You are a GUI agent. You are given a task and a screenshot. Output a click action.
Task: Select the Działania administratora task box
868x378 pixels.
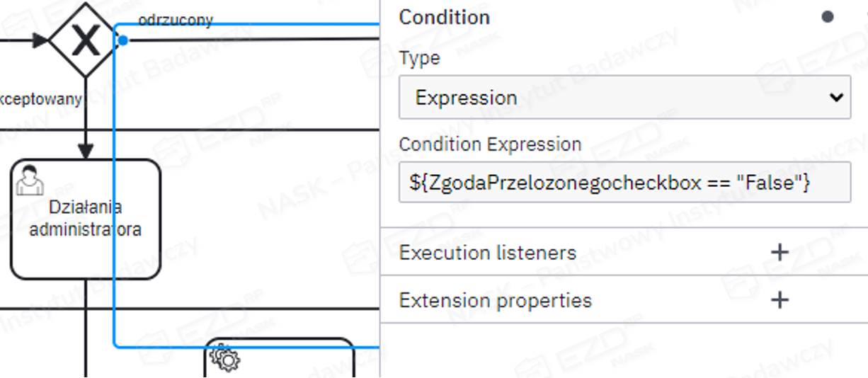(x=85, y=241)
